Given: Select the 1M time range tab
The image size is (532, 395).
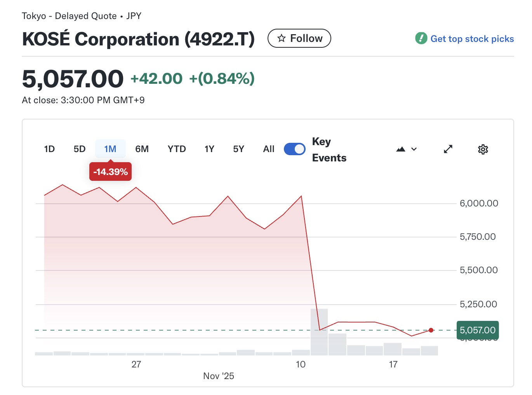Looking at the screenshot, I should click(x=110, y=149).
